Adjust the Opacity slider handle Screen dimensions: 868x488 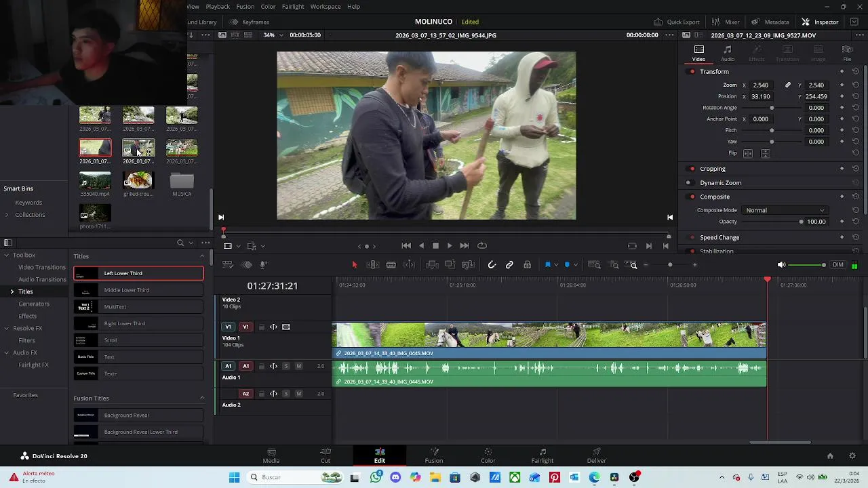coord(801,222)
